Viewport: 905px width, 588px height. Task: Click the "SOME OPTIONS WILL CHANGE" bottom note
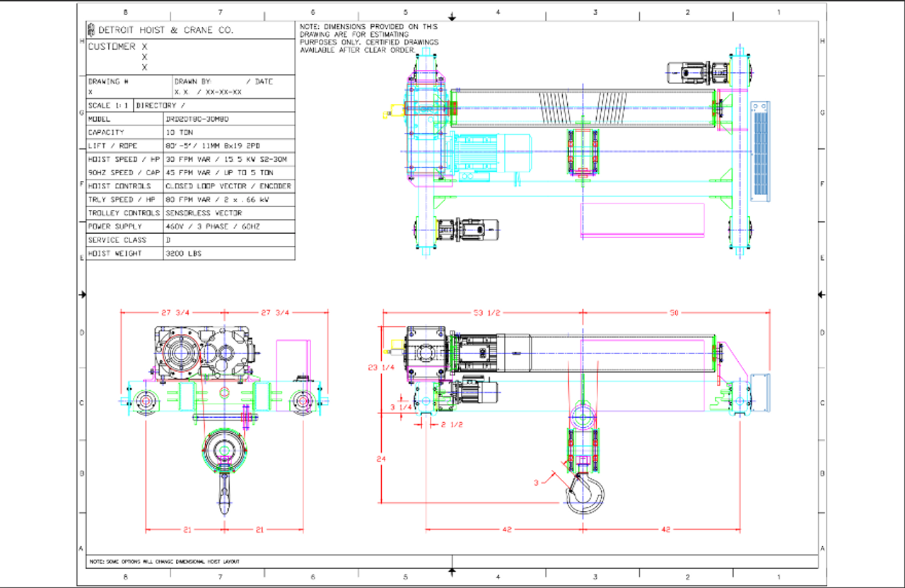tap(165, 562)
